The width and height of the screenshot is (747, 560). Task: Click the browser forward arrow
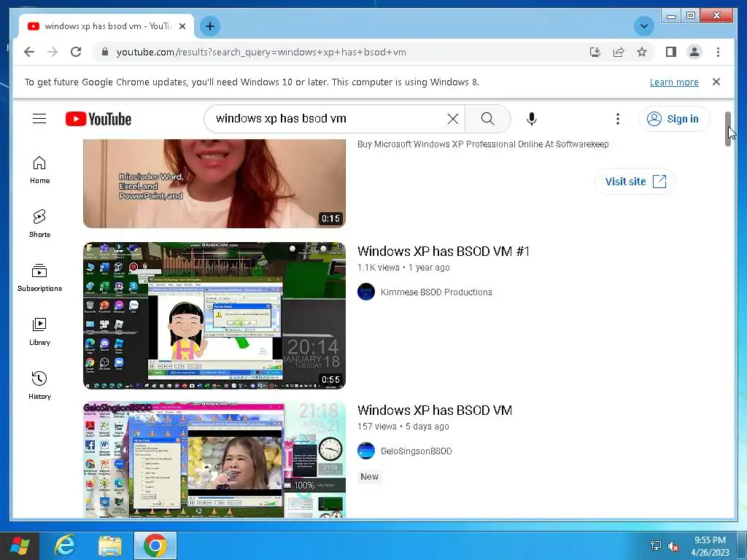click(53, 52)
